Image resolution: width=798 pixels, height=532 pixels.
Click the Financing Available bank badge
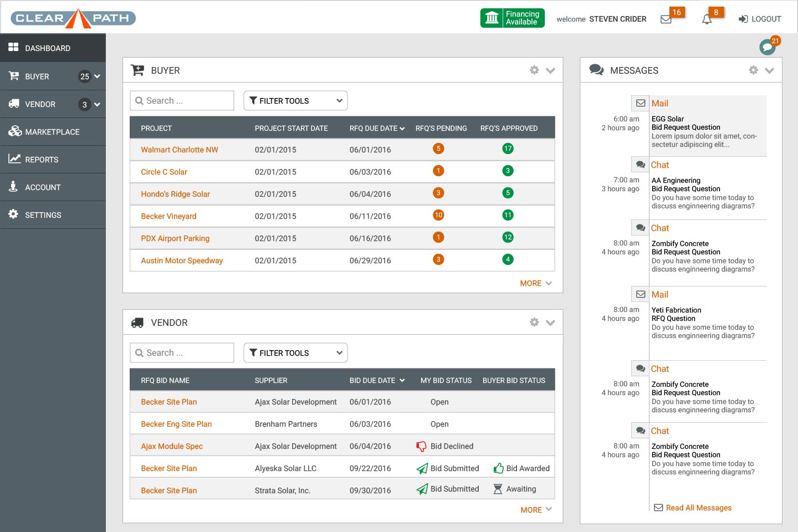pyautogui.click(x=512, y=18)
